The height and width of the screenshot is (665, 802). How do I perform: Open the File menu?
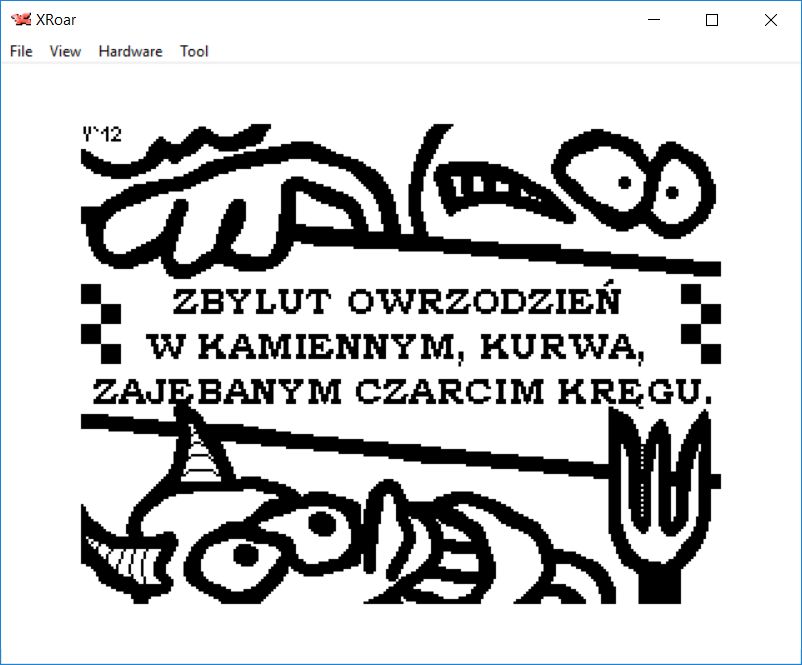click(21, 51)
